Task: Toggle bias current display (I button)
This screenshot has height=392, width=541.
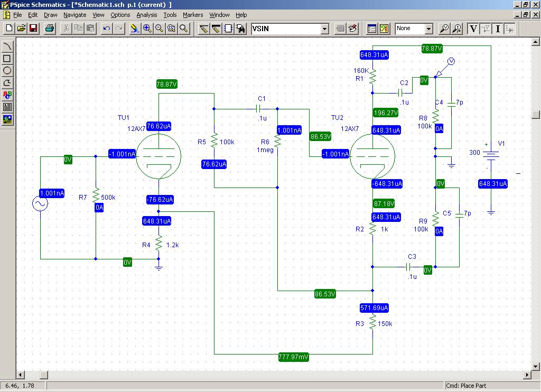Action: 498,29
